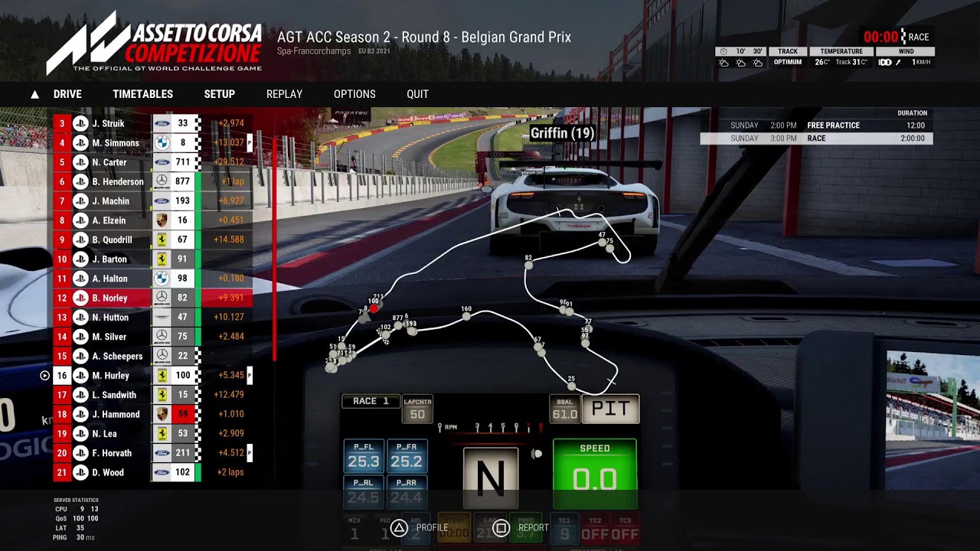This screenshot has height=551, width=980.
Task: Click the Assetto Corsa Competizione logo
Action: 154,43
